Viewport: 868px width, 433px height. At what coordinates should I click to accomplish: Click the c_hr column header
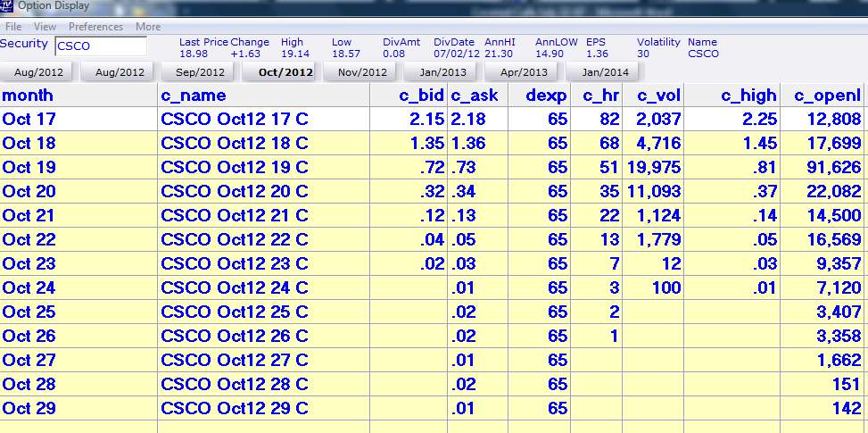click(597, 96)
